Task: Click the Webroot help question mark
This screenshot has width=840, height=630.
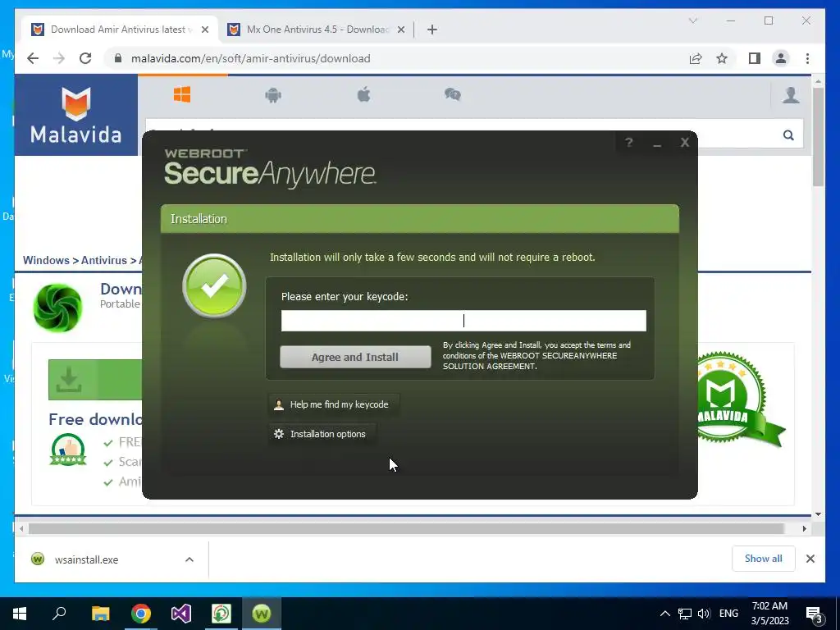Action: pyautogui.click(x=629, y=143)
